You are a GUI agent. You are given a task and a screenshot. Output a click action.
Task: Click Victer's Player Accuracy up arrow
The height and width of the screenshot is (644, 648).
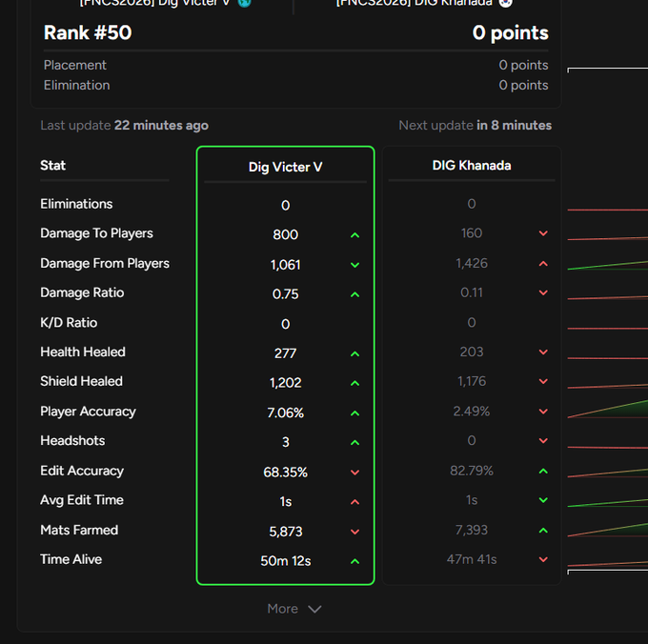point(354,413)
